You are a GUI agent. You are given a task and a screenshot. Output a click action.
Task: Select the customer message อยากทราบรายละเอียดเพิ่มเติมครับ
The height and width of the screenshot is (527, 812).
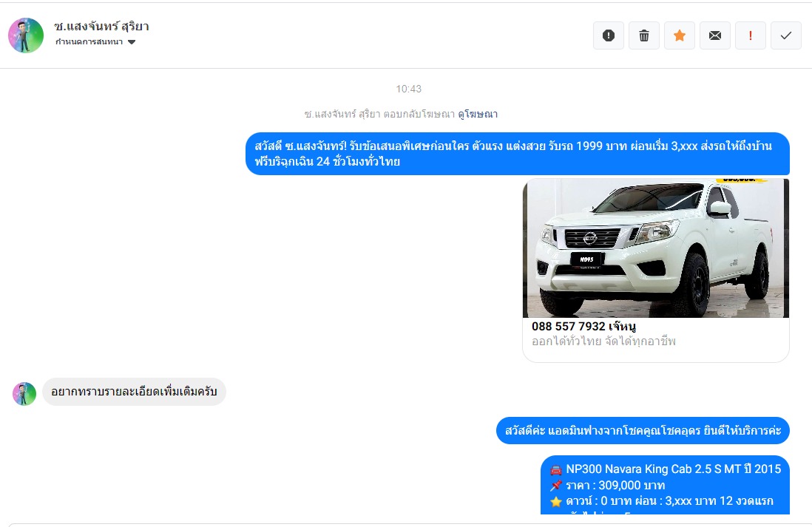click(x=134, y=392)
